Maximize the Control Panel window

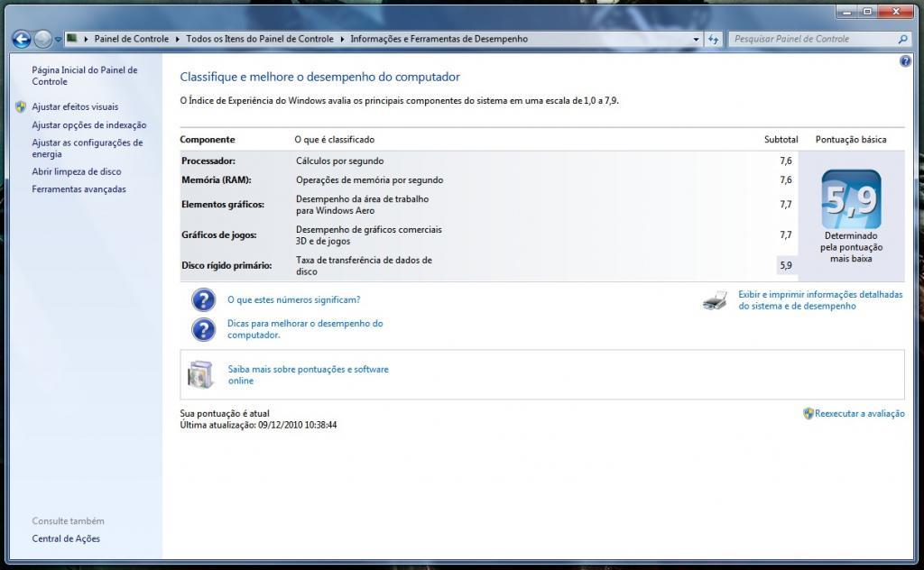point(867,11)
